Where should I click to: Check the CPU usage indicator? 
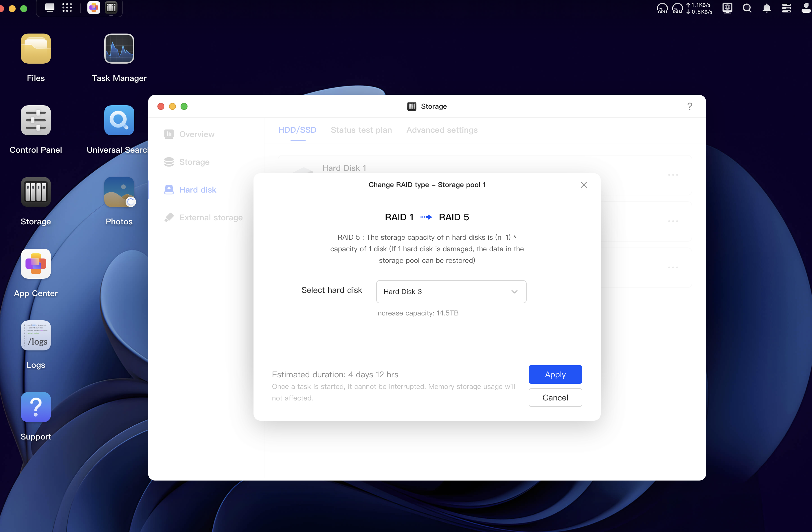pos(662,8)
